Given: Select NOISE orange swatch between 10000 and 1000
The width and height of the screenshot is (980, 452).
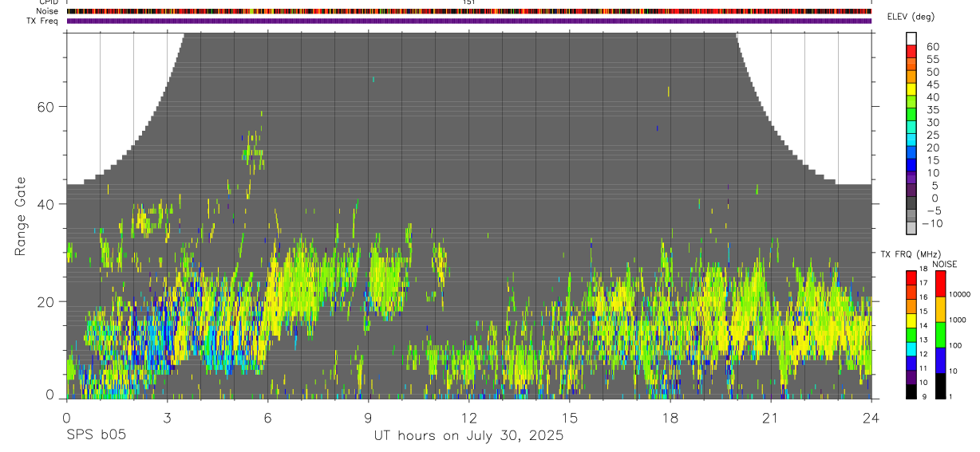Looking at the screenshot, I should (x=940, y=309).
